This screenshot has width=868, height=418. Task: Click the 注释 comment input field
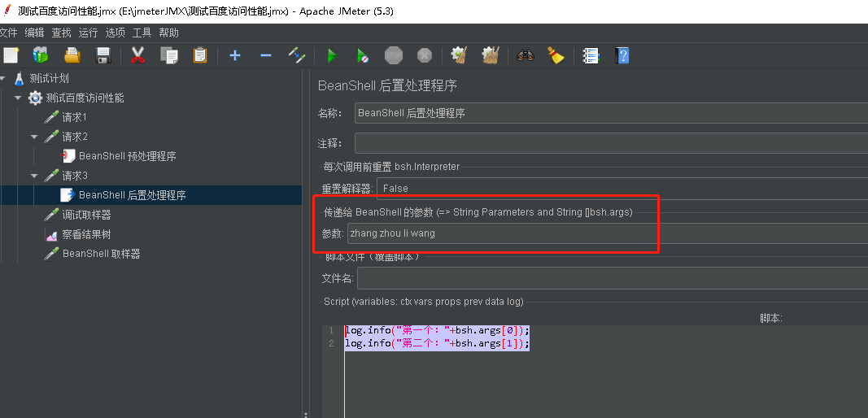tap(611, 143)
